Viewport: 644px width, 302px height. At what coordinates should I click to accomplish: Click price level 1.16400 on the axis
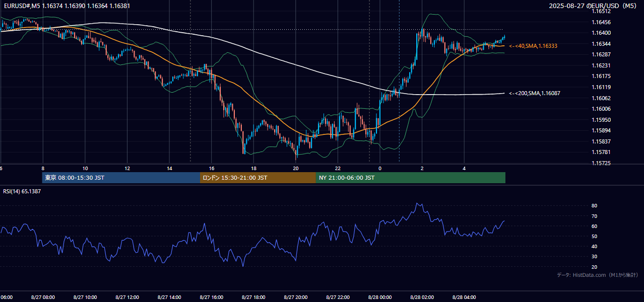click(x=602, y=33)
